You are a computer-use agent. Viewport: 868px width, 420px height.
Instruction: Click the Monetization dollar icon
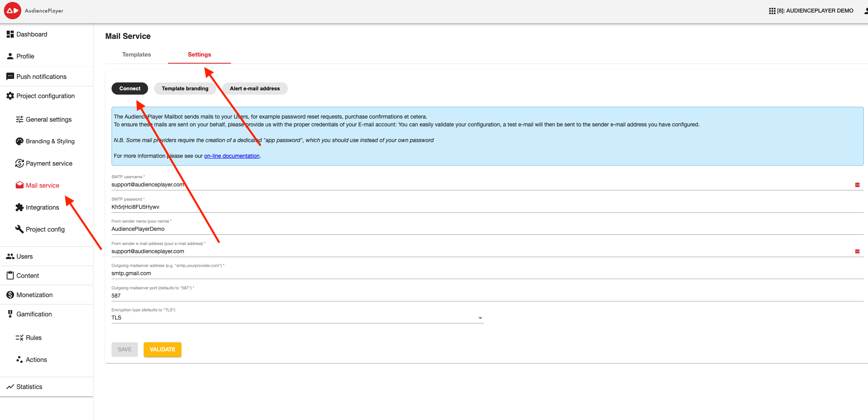10,295
